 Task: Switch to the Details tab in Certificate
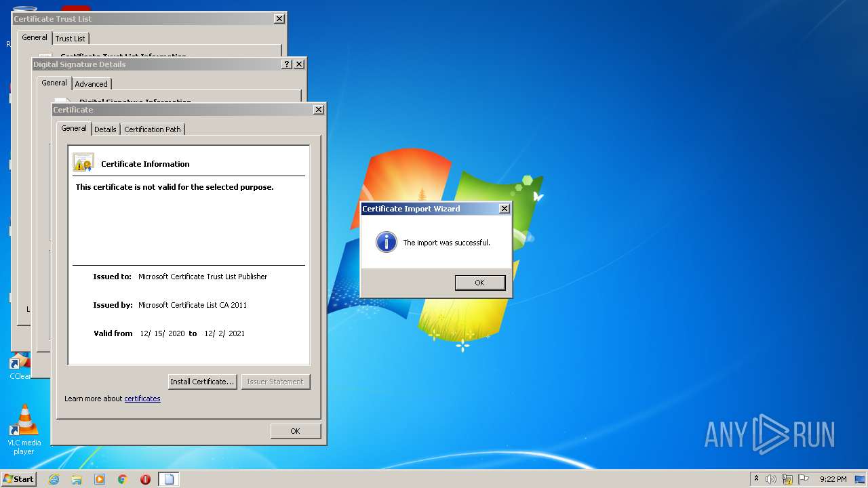pos(105,129)
